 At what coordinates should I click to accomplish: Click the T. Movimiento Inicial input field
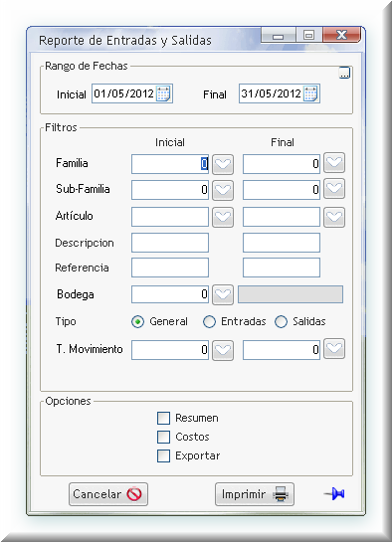pyautogui.click(x=170, y=350)
